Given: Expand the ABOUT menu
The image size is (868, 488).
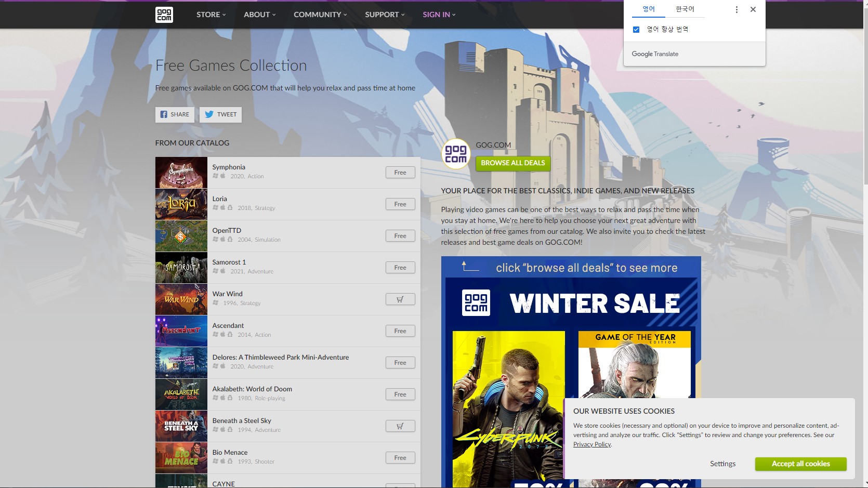Looking at the screenshot, I should 260,15.
